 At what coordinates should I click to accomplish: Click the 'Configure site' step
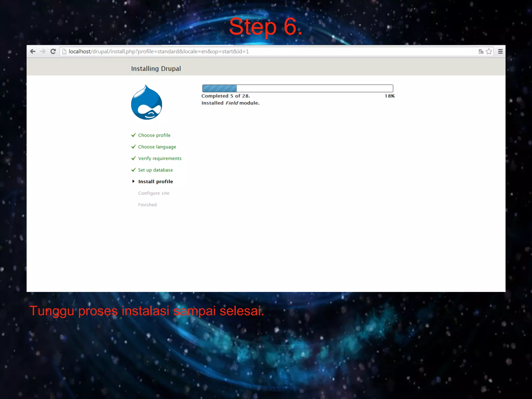tap(154, 193)
